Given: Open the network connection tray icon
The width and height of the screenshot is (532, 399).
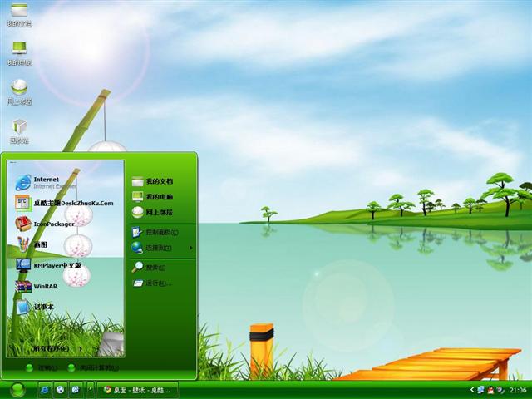Looking at the screenshot, I should point(480,390).
